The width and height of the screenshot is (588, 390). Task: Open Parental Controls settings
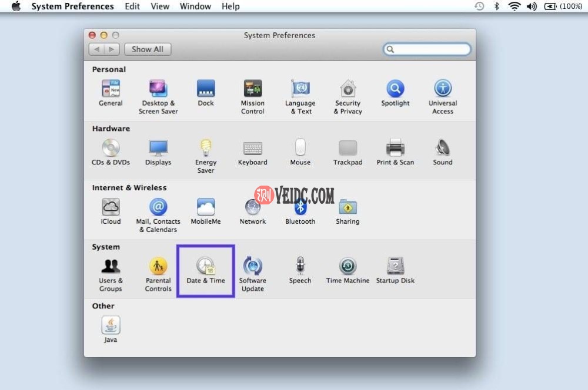158,267
